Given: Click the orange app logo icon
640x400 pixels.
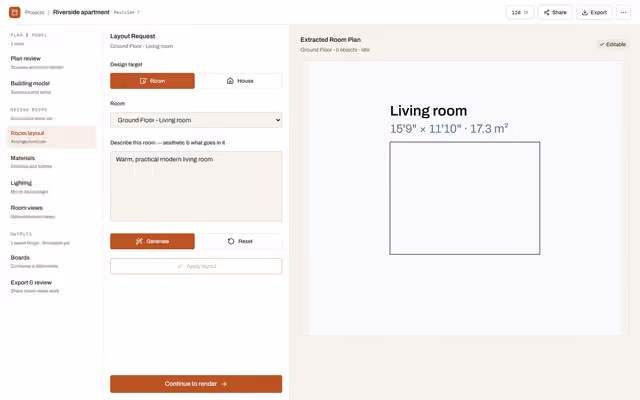Looking at the screenshot, I should 15,12.
